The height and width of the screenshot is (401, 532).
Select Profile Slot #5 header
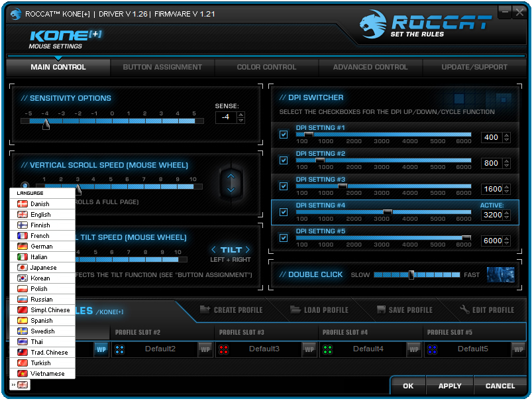(x=474, y=333)
